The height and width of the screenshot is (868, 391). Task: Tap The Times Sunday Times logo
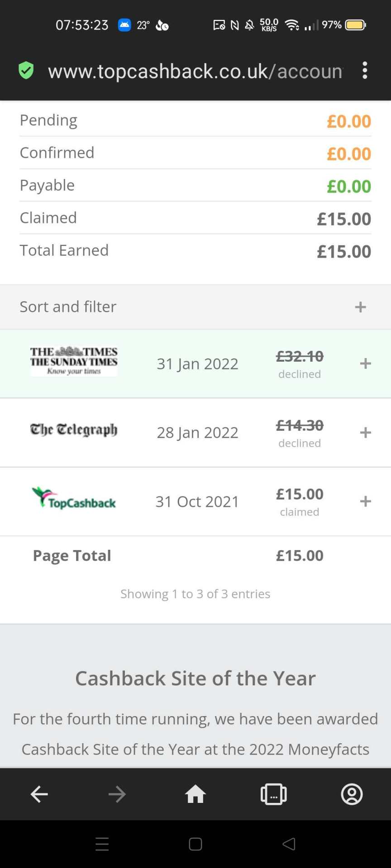click(x=74, y=361)
